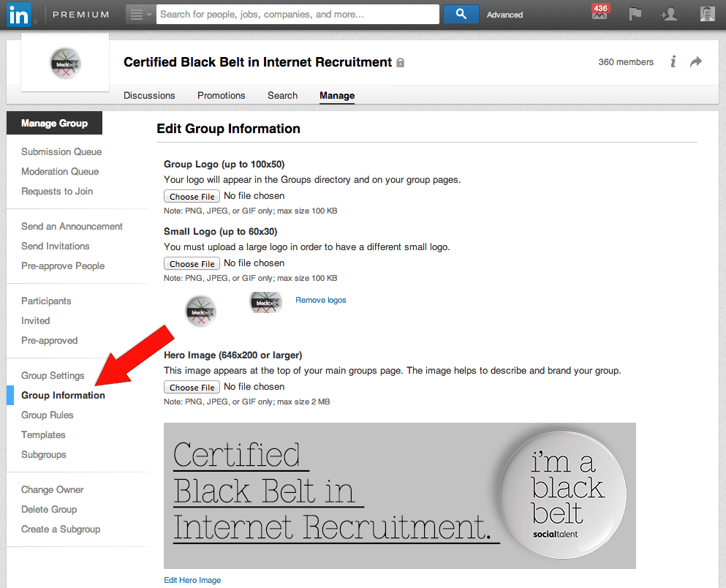Open the 360 members list

click(x=626, y=62)
